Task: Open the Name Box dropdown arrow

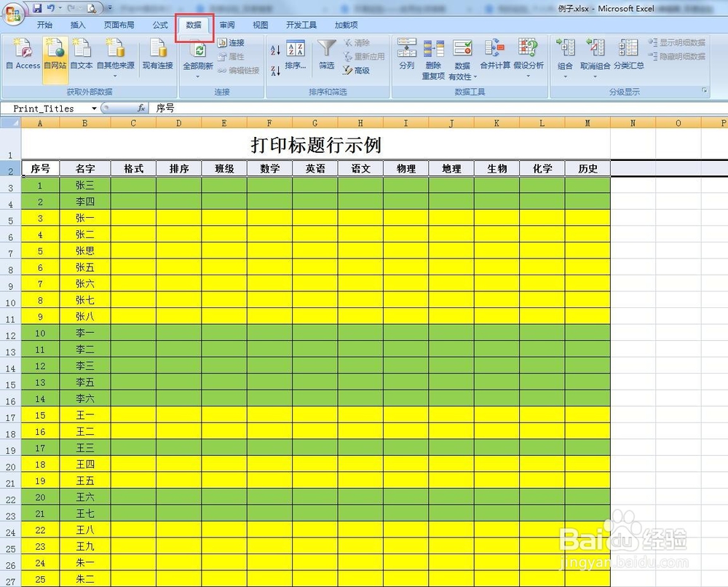Action: coord(94,109)
